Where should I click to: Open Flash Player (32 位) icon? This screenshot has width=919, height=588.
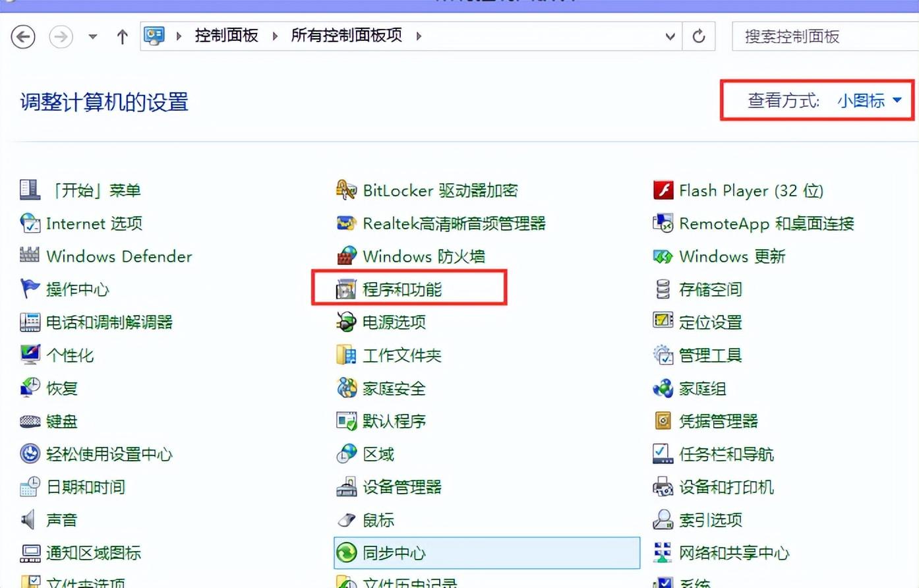click(x=663, y=190)
